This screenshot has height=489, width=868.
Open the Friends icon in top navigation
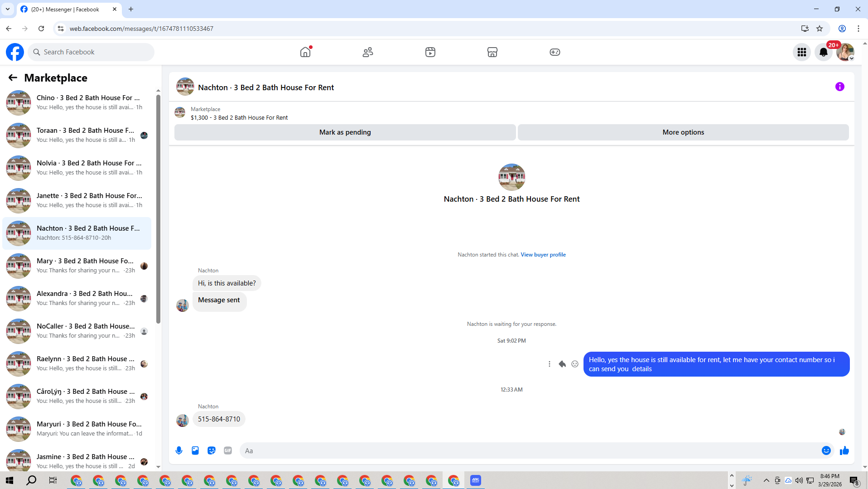pos(368,52)
